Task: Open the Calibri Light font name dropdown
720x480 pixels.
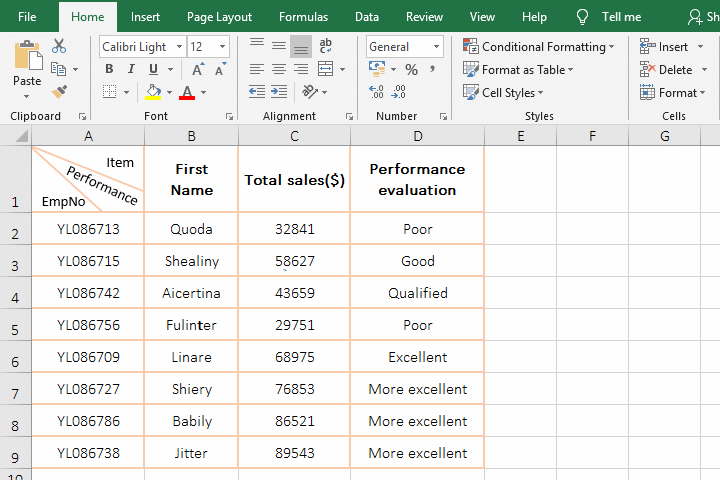Action: 178,47
